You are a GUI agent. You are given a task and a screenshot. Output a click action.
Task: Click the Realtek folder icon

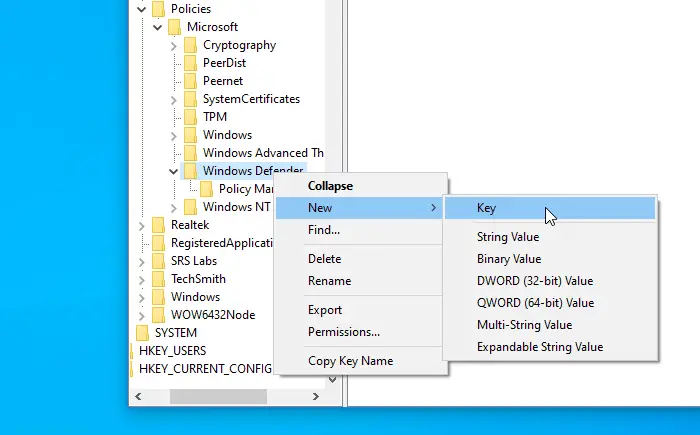tap(158, 225)
